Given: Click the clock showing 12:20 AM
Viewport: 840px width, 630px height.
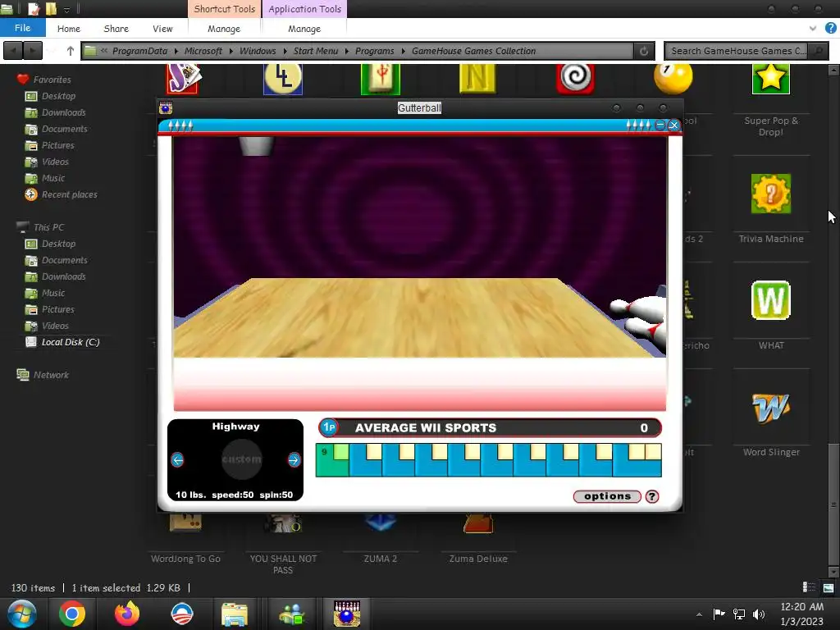Looking at the screenshot, I should (801, 607).
